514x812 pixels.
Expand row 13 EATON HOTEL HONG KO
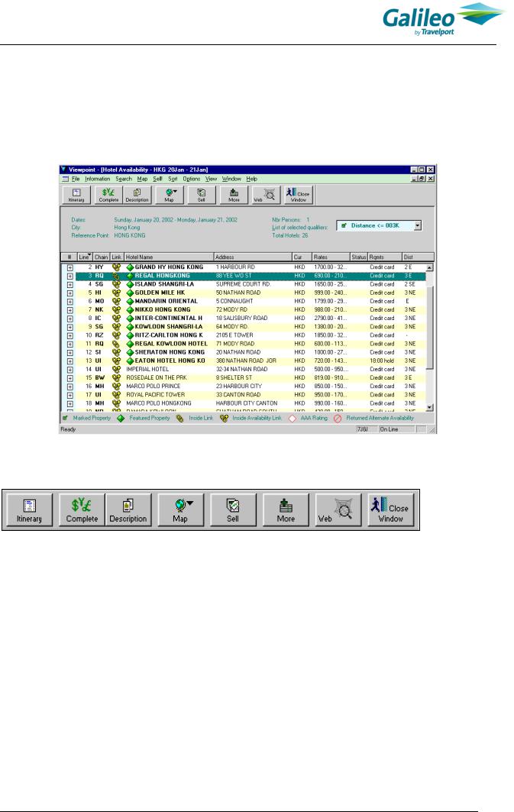pyautogui.click(x=70, y=361)
